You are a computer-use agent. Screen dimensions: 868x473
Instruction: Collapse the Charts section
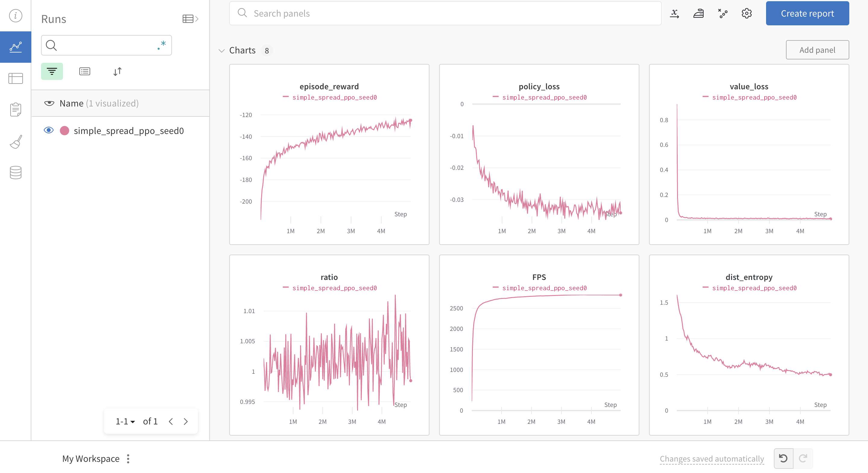221,51
